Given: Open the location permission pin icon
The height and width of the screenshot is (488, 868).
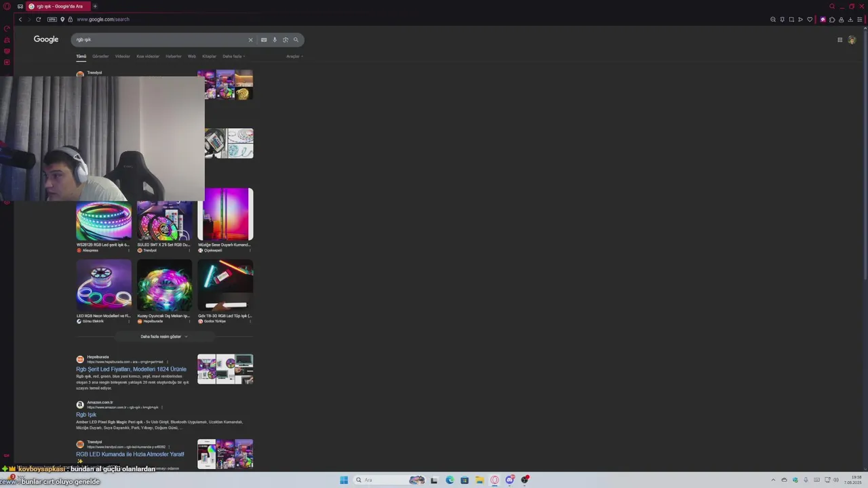Looking at the screenshot, I should click(62, 20).
